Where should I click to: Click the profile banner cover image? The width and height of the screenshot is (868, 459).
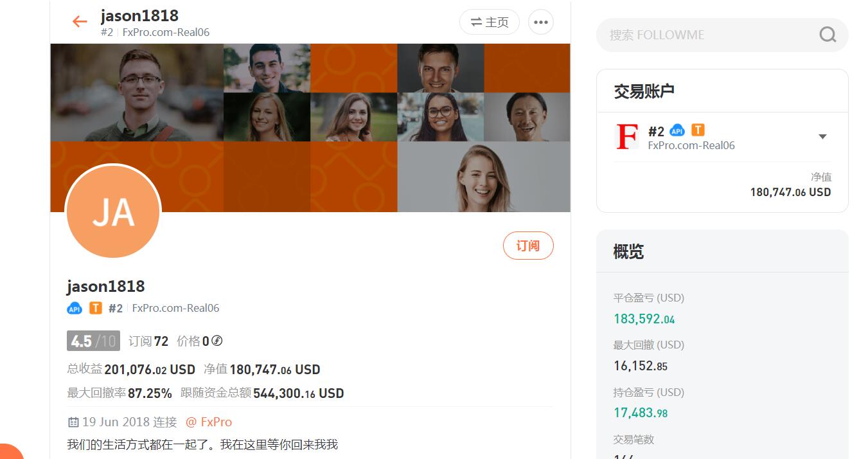pos(310,127)
